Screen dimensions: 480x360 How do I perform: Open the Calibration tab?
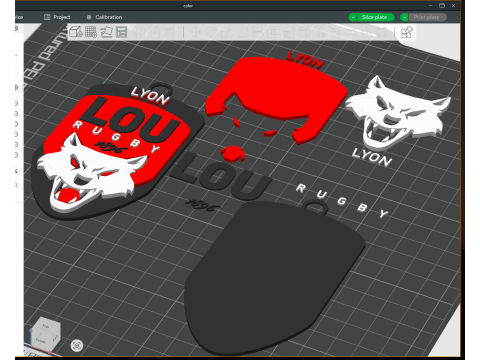tap(104, 17)
